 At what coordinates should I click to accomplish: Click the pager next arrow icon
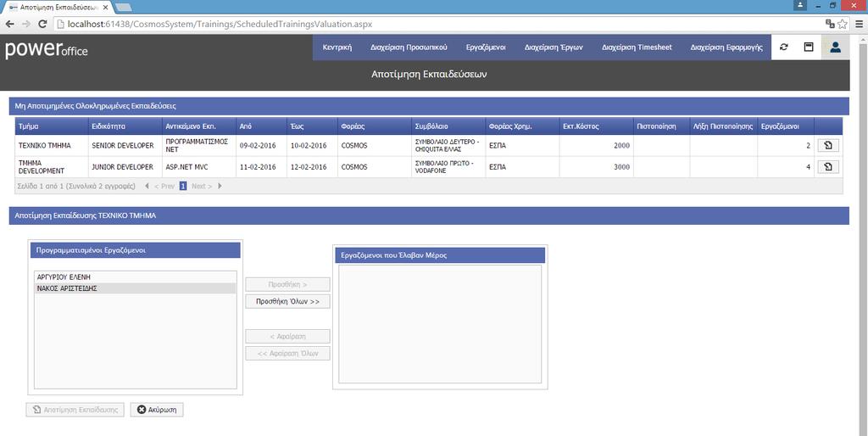220,186
